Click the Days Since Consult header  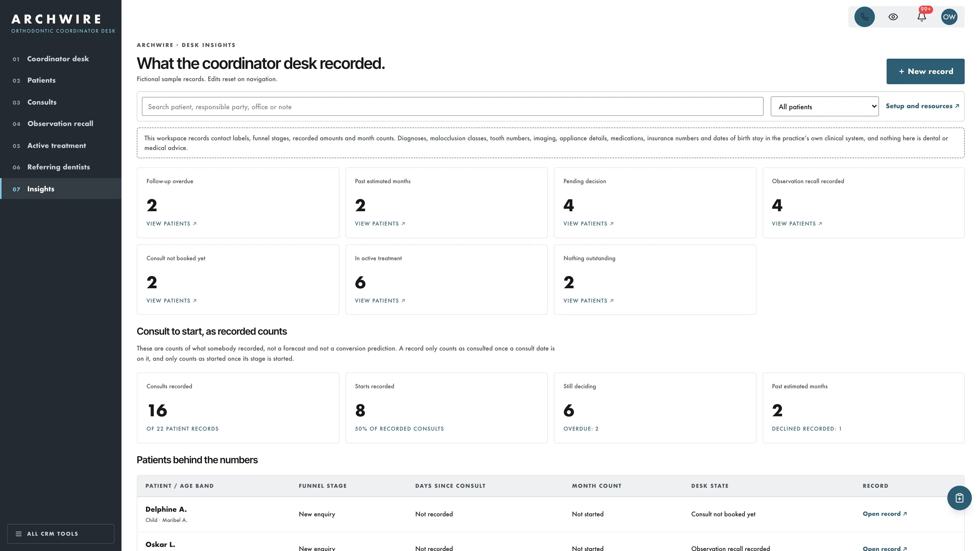450,486
